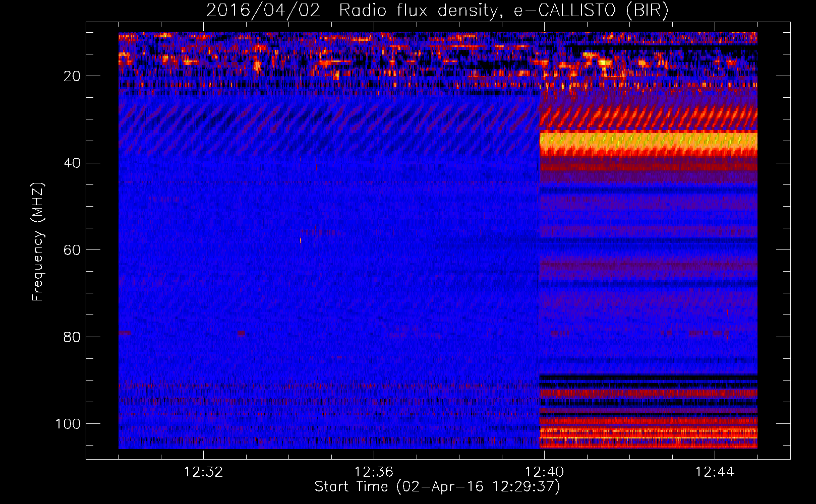Click the 12:40 time tick label
Image resolution: width=816 pixels, height=504 pixels.
pyautogui.click(x=544, y=472)
